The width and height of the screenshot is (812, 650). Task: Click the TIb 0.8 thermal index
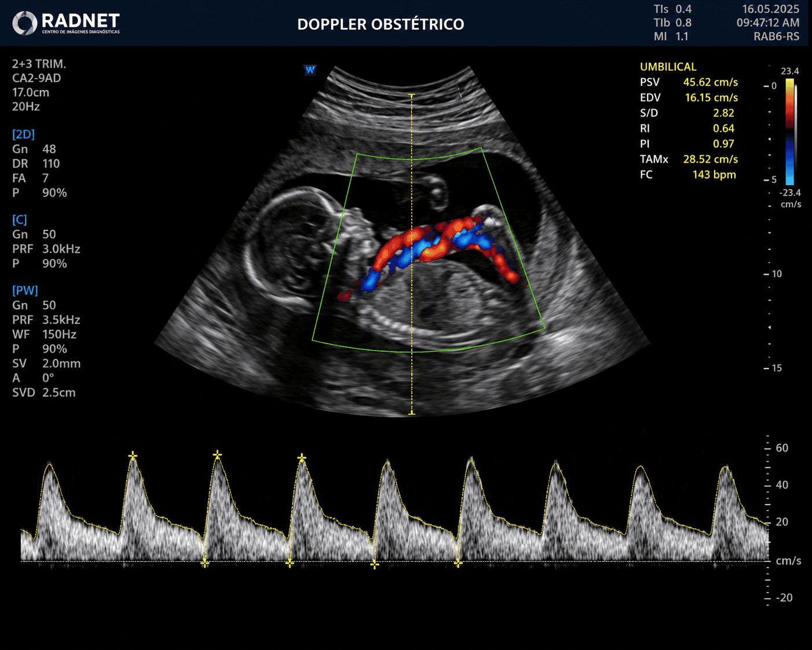tap(672, 23)
